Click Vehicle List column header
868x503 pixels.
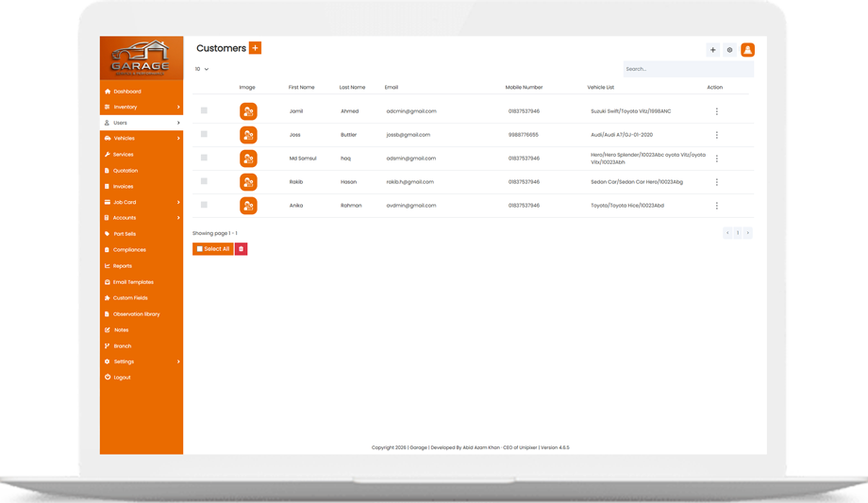pos(601,88)
